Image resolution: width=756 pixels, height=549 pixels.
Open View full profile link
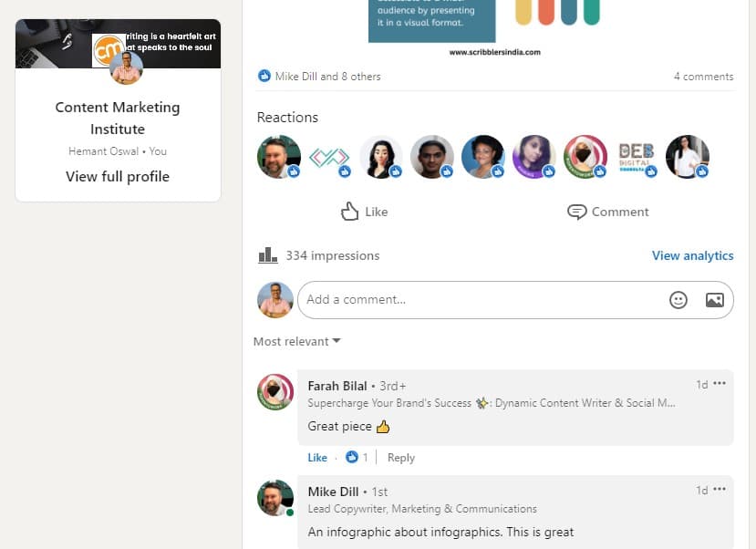[118, 176]
